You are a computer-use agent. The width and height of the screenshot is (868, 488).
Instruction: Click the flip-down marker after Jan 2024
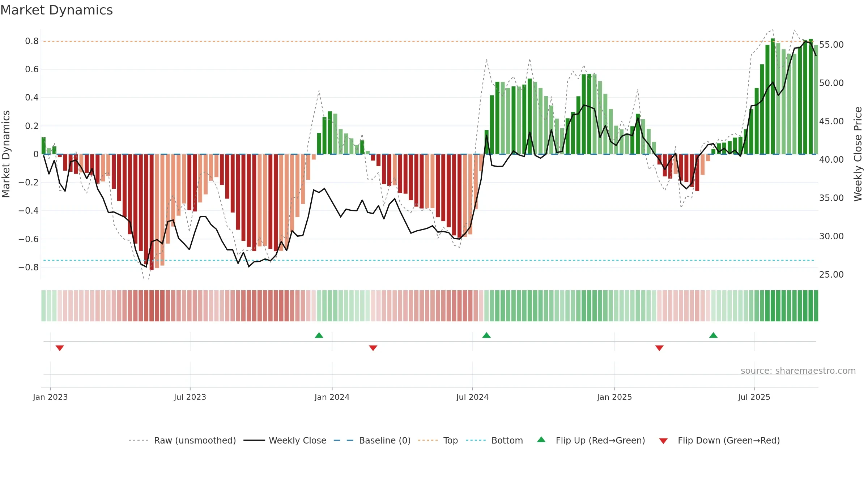click(x=373, y=348)
